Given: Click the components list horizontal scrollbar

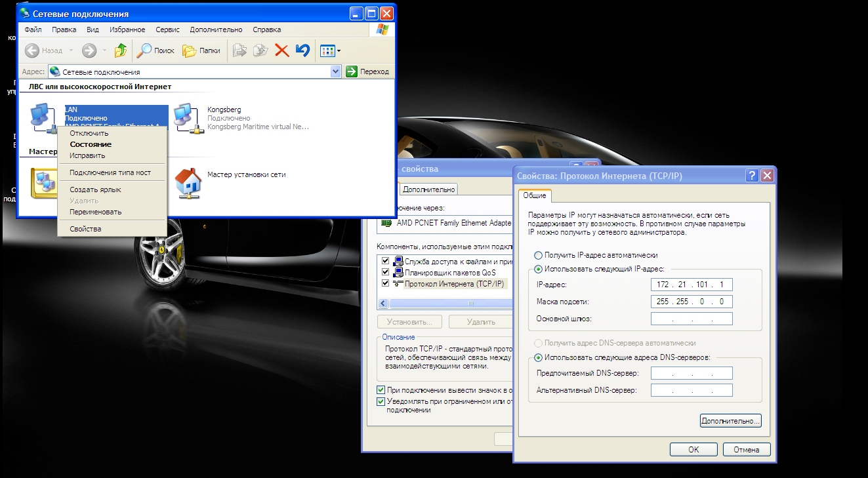Looking at the screenshot, I should click(446, 304).
